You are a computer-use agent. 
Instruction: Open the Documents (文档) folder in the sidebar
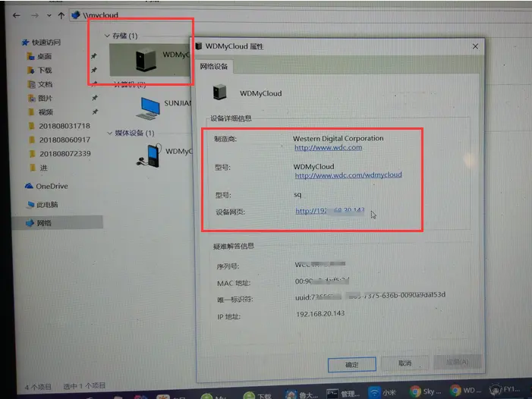coord(40,84)
